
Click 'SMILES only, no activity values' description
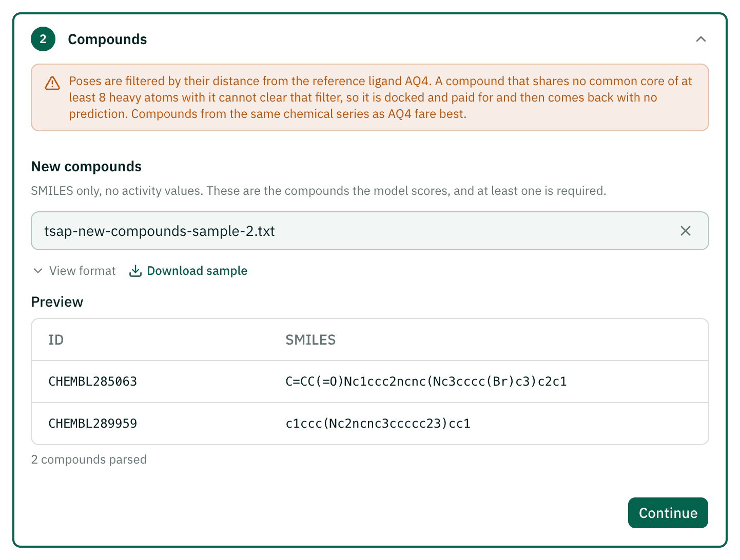(318, 191)
